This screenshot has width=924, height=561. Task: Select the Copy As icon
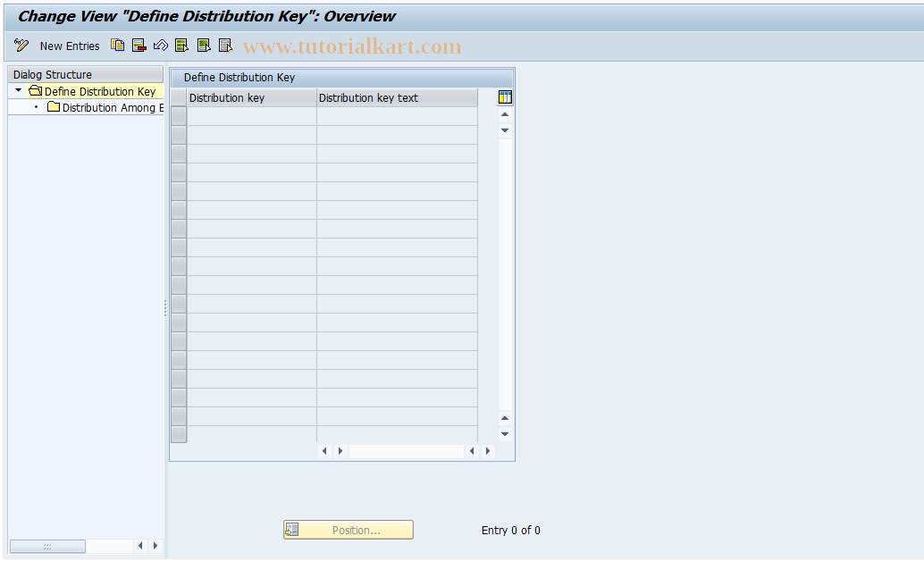pyautogui.click(x=117, y=45)
